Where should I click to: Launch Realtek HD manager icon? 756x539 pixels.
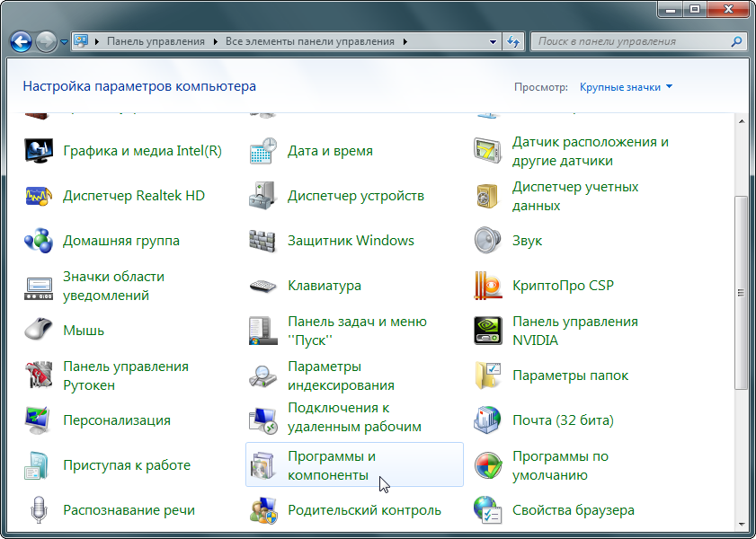click(39, 196)
